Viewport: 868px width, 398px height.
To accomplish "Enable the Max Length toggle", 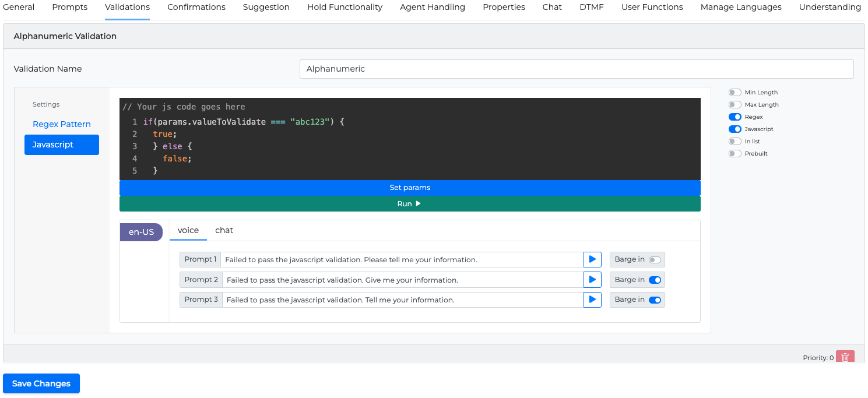I will tap(735, 105).
